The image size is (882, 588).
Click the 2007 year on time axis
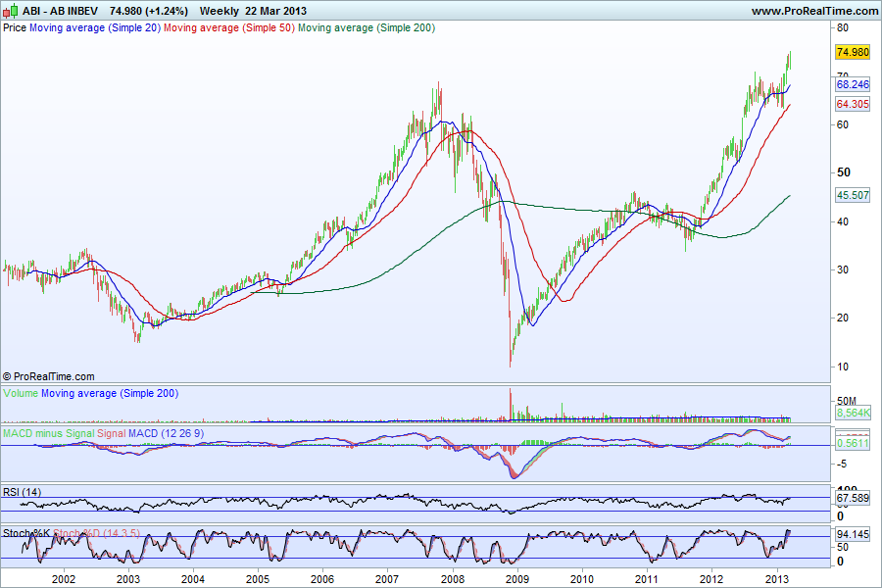tap(387, 579)
